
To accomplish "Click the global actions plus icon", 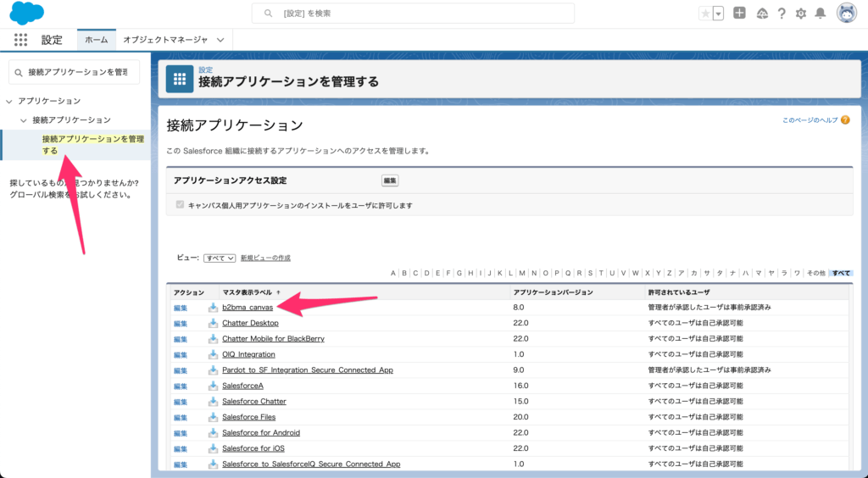I will [740, 14].
